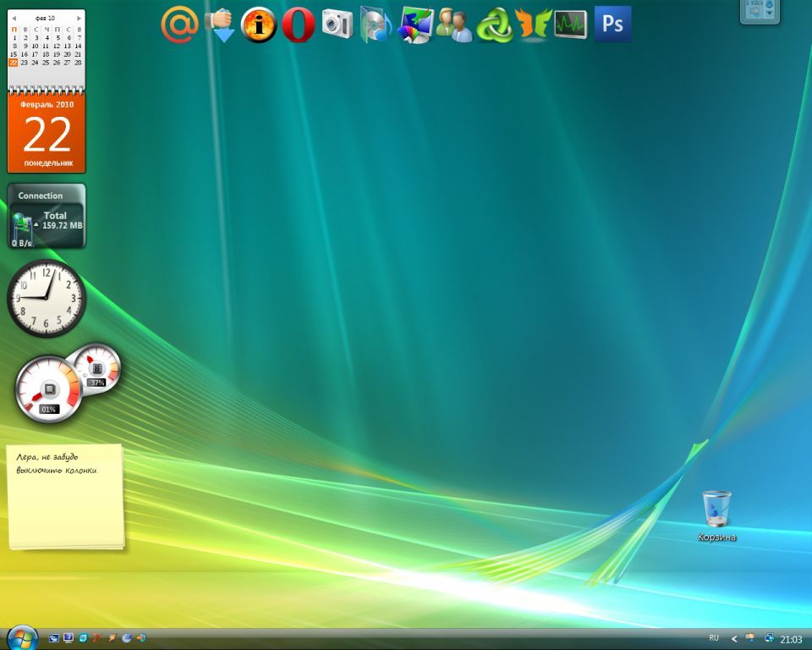This screenshot has height=650, width=812.
Task: Open the system monitor graph icon
Action: pyautogui.click(x=571, y=25)
